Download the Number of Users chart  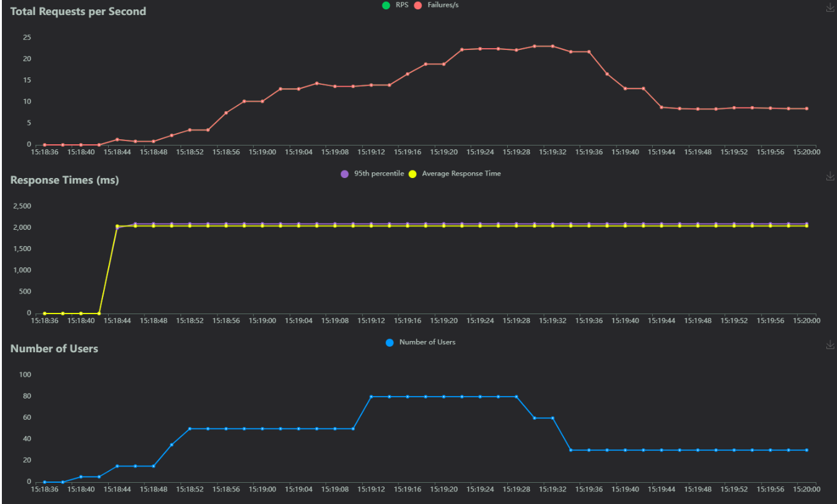coord(830,345)
